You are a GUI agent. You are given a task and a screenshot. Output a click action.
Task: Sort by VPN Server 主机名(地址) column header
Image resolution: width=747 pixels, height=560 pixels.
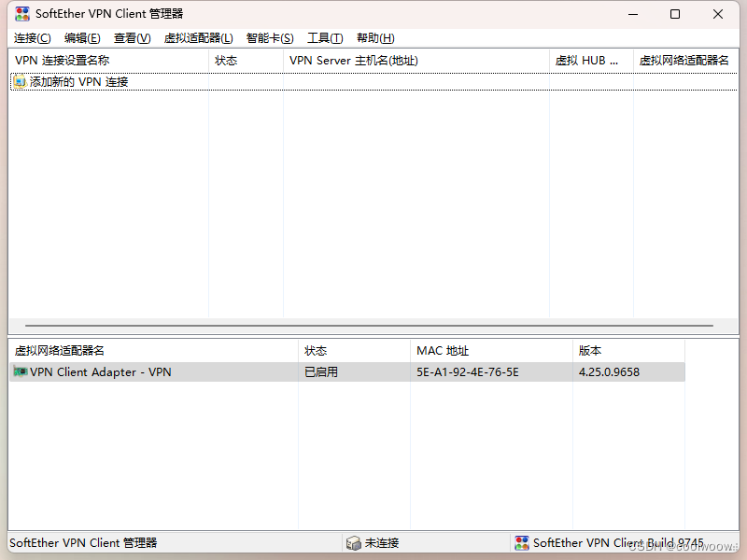click(x=416, y=61)
